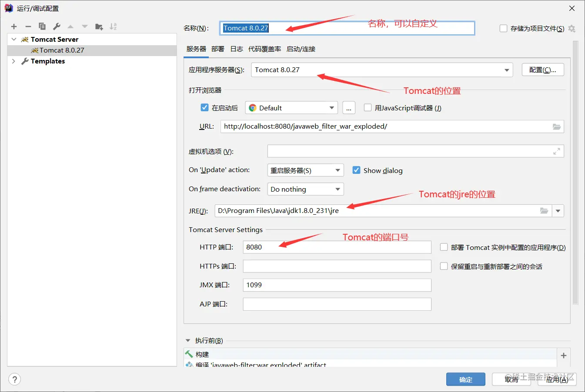Toggle Show dialog checkbox
Screen dimensions: 585x392
click(x=356, y=170)
